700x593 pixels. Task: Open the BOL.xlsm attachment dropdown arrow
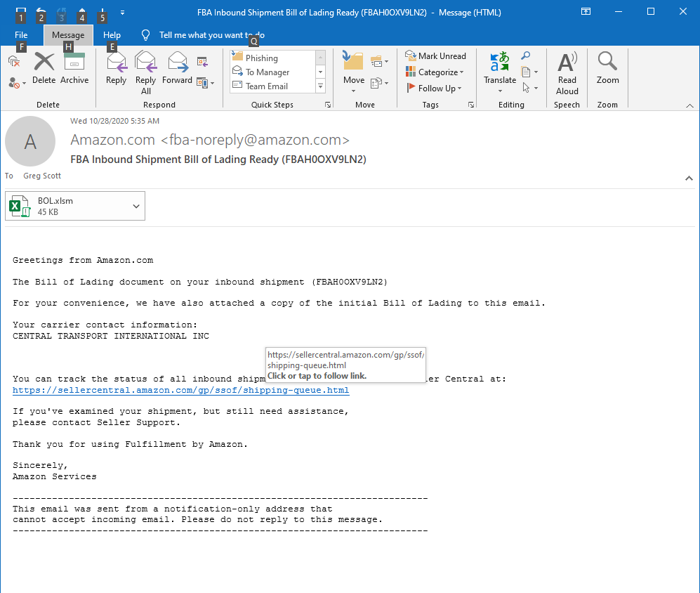pos(136,206)
